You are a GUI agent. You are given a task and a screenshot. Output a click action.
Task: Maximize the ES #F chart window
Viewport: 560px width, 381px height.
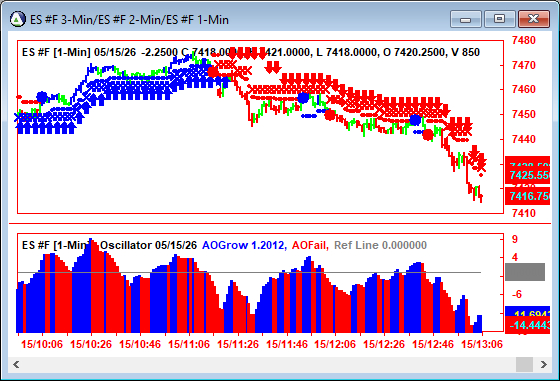point(499,19)
